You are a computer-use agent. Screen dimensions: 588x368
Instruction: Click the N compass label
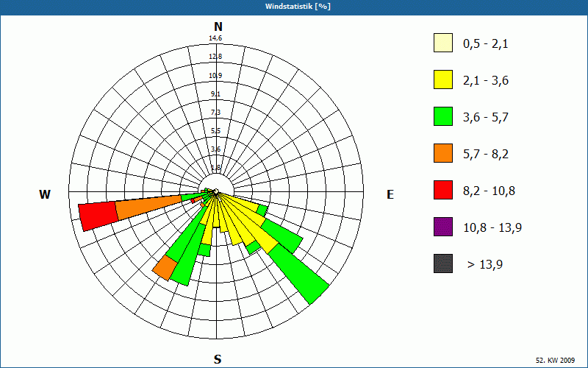pyautogui.click(x=218, y=26)
